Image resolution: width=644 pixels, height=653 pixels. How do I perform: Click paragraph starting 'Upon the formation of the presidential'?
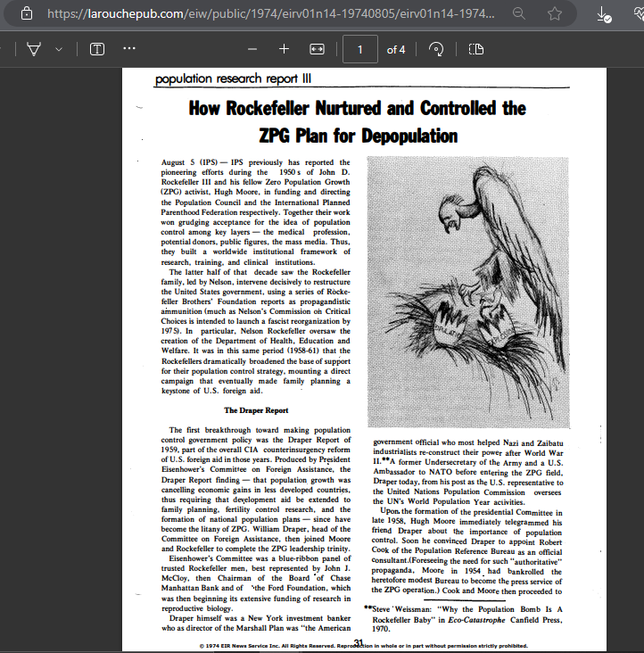coord(466,551)
